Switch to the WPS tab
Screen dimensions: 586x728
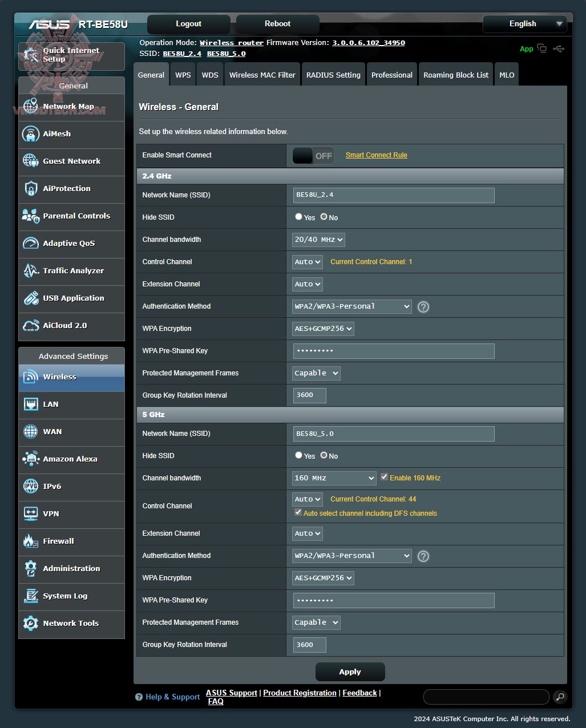point(183,75)
